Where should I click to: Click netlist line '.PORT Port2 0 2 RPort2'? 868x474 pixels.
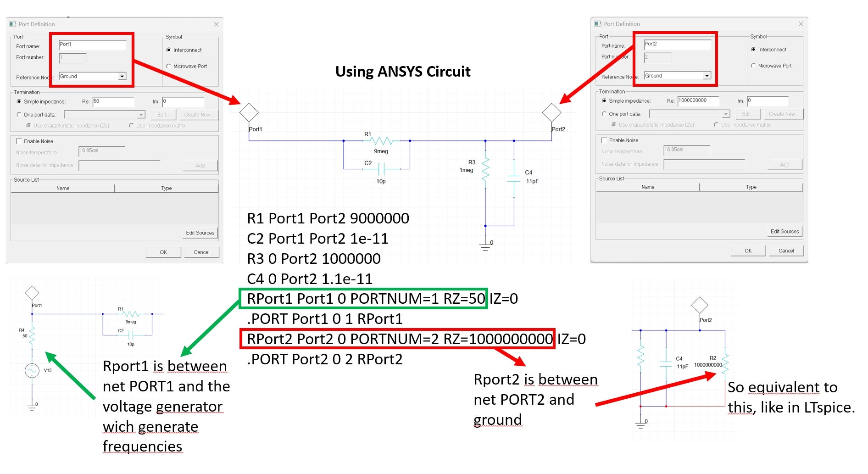click(x=325, y=359)
